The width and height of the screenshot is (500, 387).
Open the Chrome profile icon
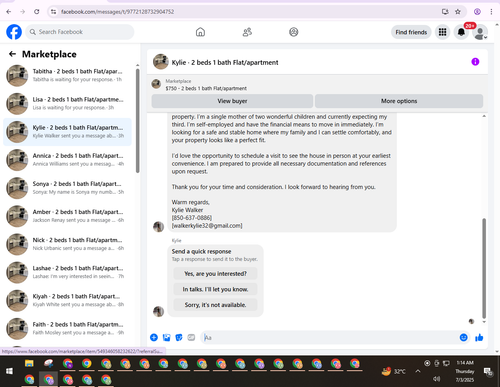(x=477, y=12)
